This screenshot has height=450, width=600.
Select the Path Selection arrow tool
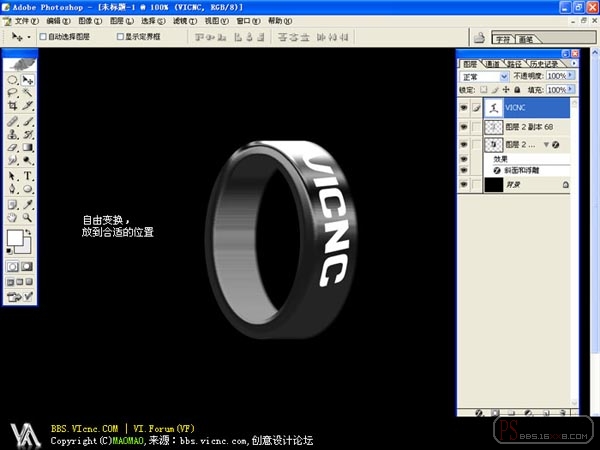click(12, 176)
